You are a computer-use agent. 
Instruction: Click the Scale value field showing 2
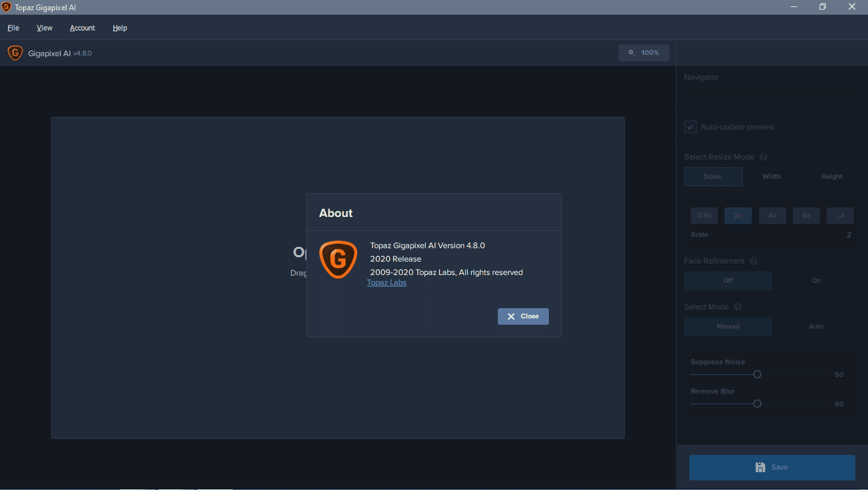pos(849,235)
